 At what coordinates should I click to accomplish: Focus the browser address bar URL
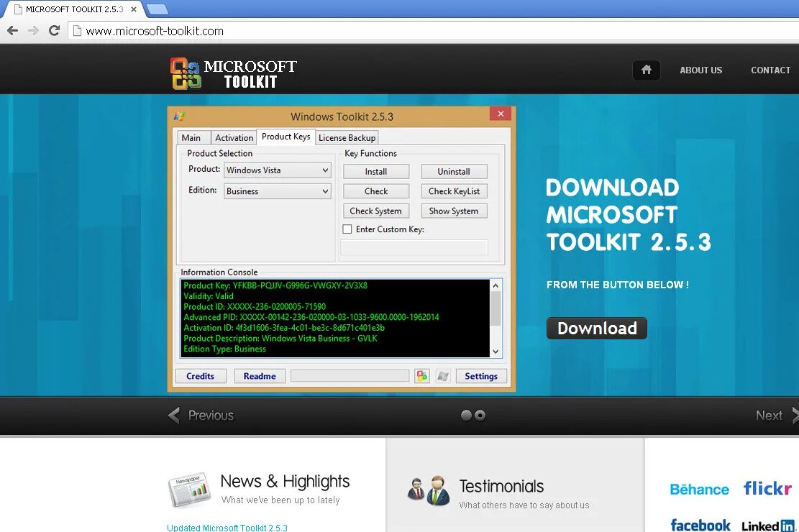point(155,31)
